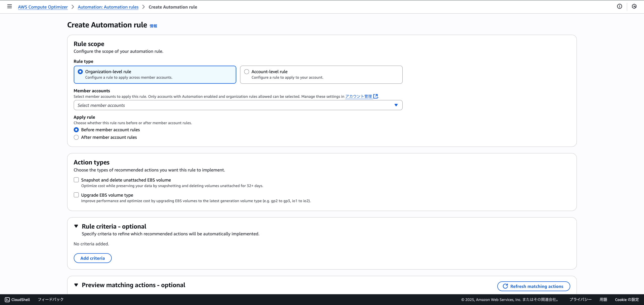Open Automation rules breadcrumb link
The image size is (644, 305).
pyautogui.click(x=108, y=7)
